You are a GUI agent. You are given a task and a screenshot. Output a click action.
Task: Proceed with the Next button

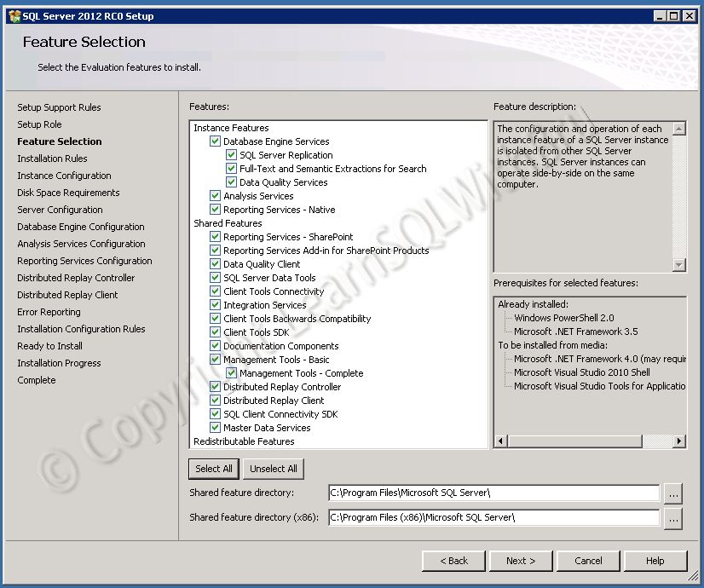coord(521,561)
